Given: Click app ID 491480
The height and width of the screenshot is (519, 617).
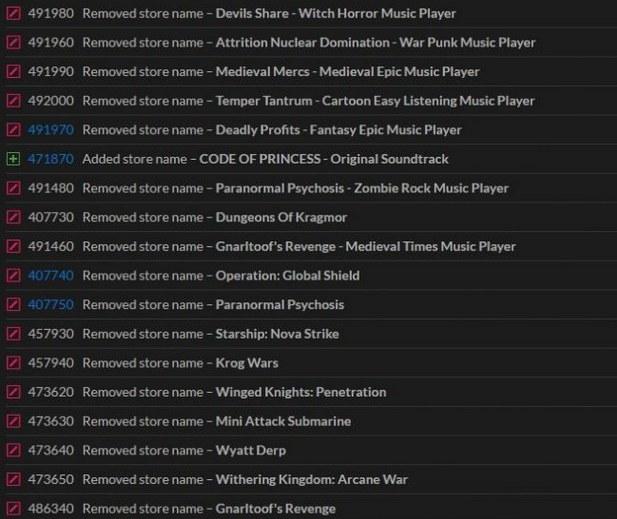Looking at the screenshot, I should pos(51,188).
